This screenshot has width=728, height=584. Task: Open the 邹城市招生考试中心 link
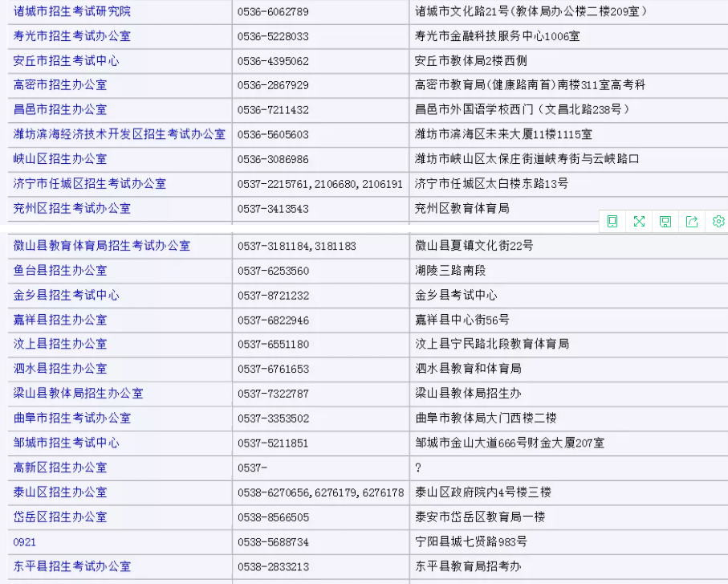(x=67, y=443)
